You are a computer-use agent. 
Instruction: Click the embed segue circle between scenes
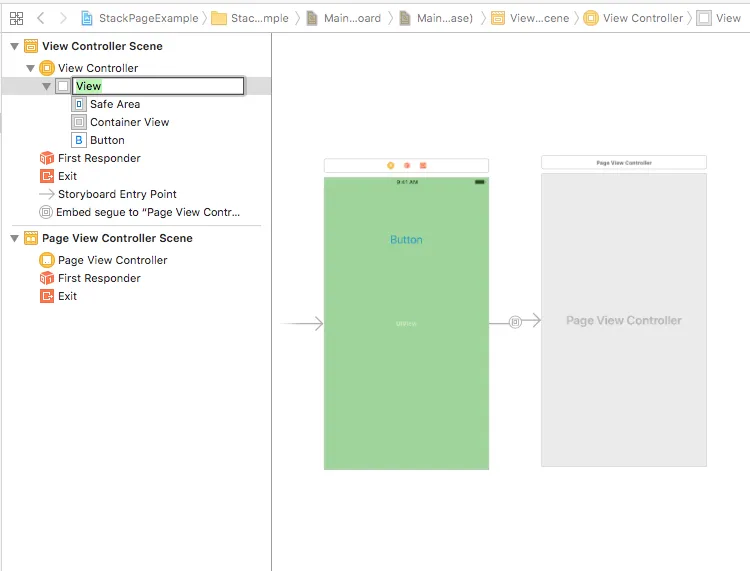coord(515,322)
